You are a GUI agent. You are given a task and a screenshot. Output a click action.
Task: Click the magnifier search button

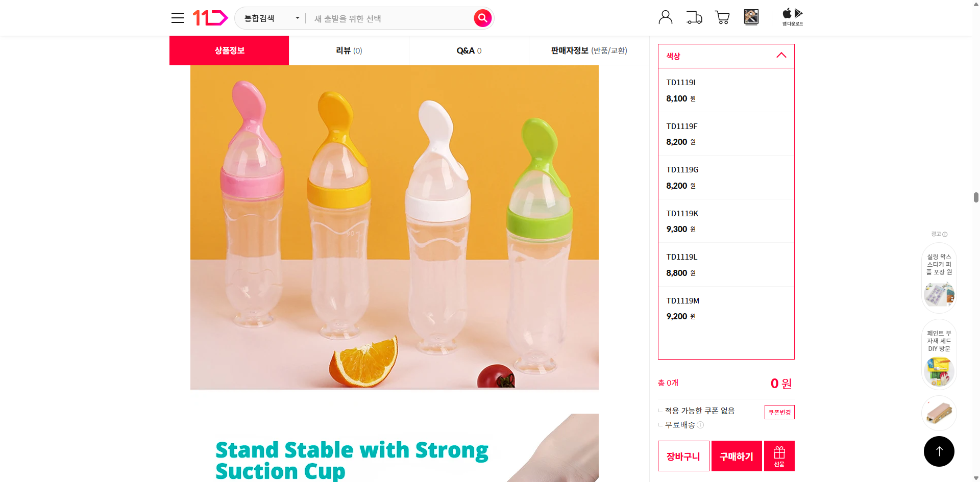[x=482, y=18]
